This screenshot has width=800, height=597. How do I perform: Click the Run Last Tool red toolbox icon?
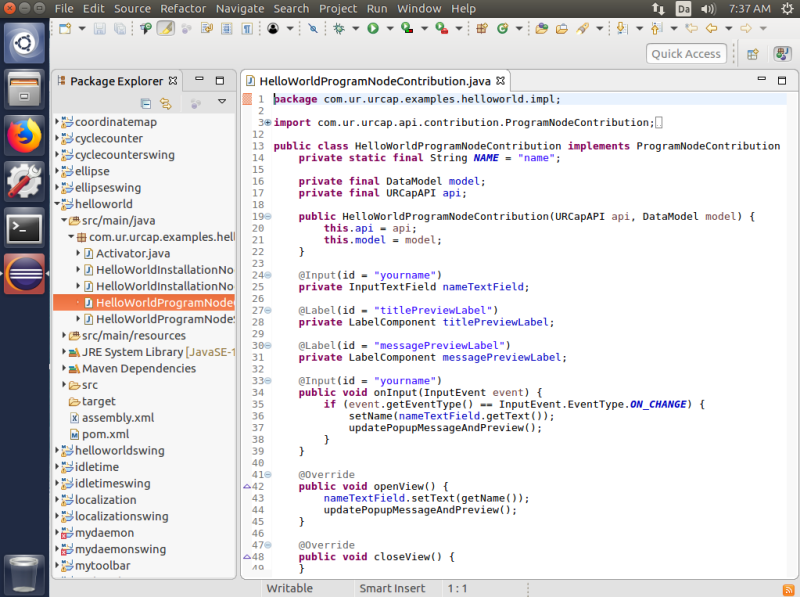tap(442, 29)
